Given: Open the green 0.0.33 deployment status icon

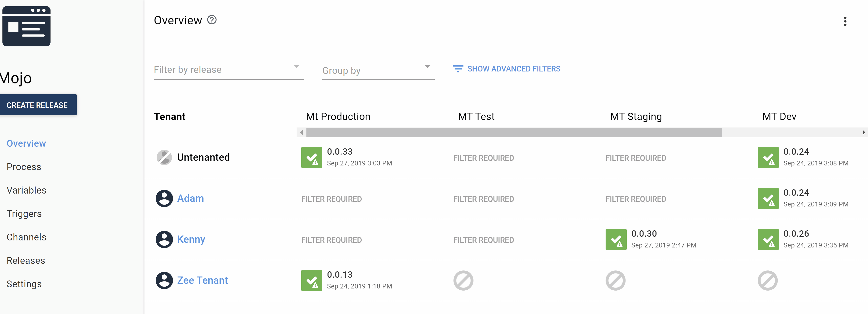Looking at the screenshot, I should (x=312, y=157).
